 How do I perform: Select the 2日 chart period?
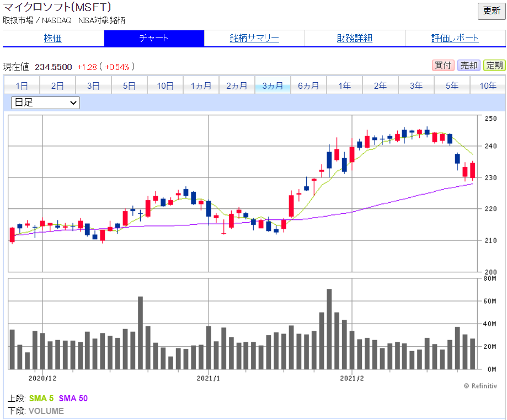(x=57, y=85)
